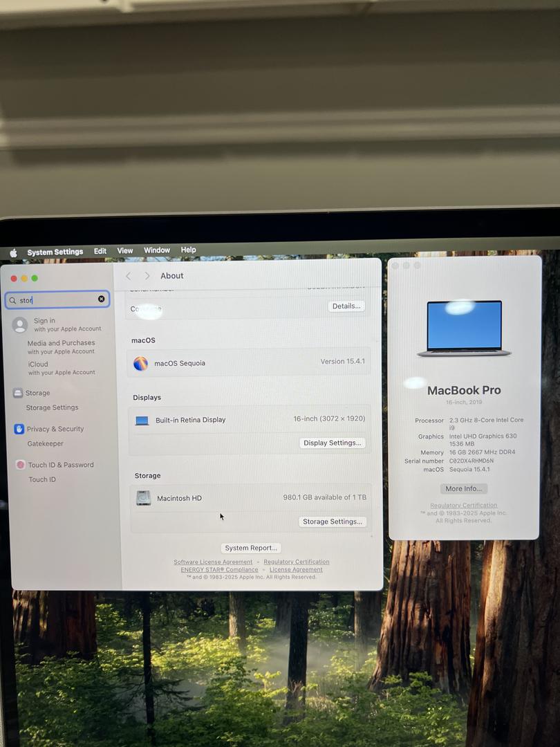560x747 pixels.
Task: Close the System Settings window (red button)
Action: click(x=14, y=279)
